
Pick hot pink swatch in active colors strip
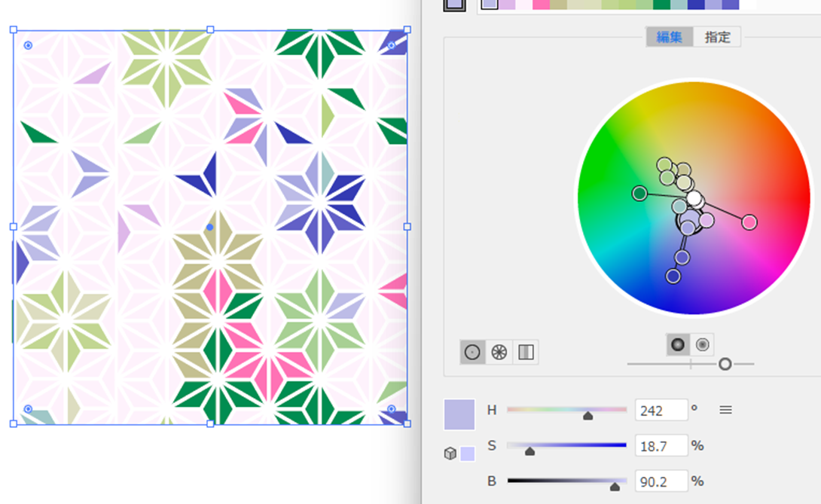tap(541, 5)
